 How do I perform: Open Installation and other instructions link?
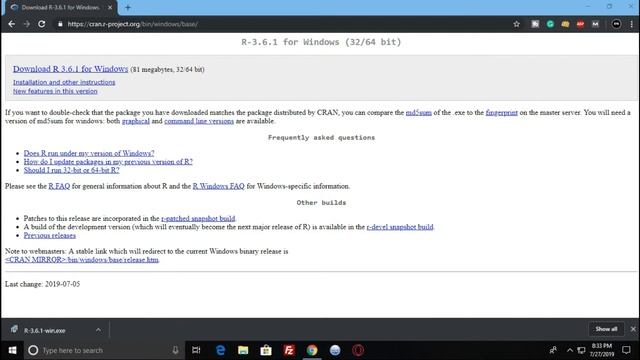[64, 82]
